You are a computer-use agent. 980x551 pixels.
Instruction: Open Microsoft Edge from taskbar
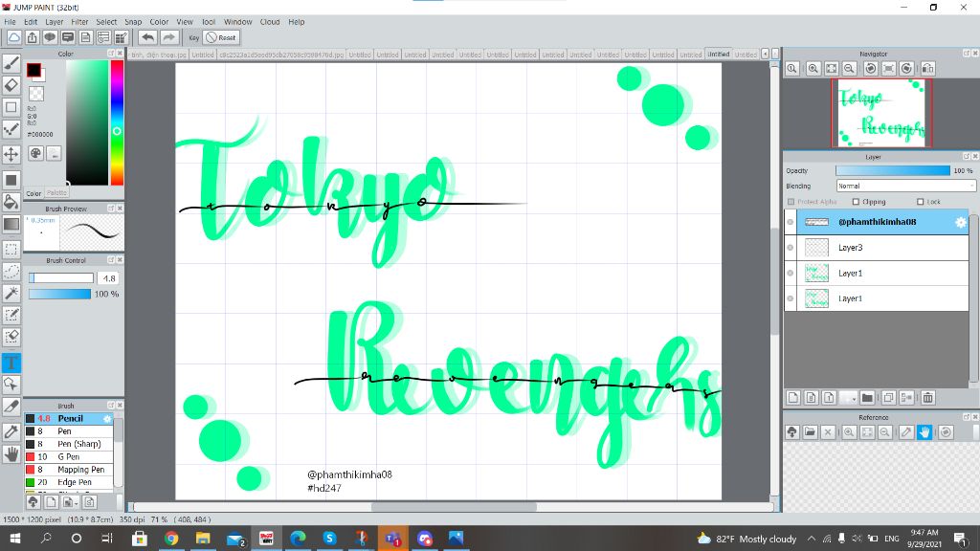tap(299, 538)
